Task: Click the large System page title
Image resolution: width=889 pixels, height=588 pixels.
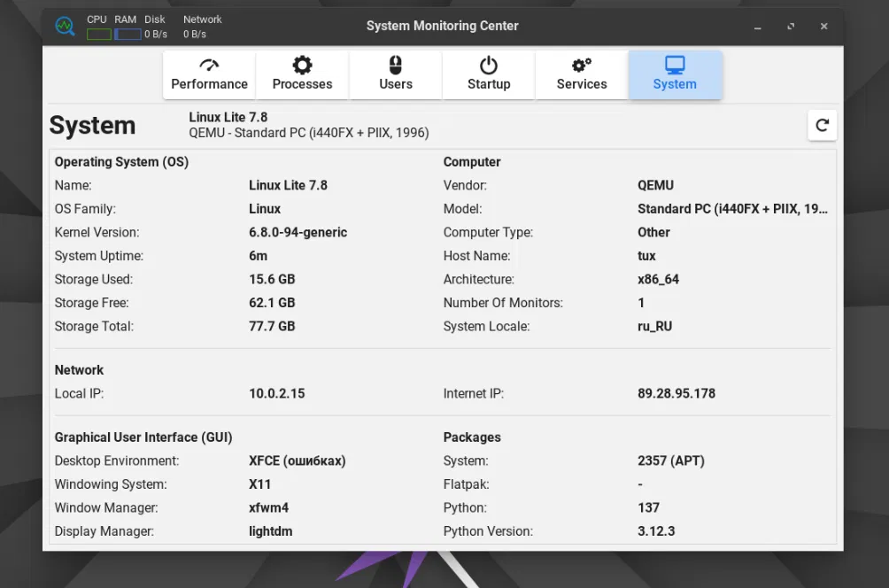Action: pyautogui.click(x=92, y=126)
